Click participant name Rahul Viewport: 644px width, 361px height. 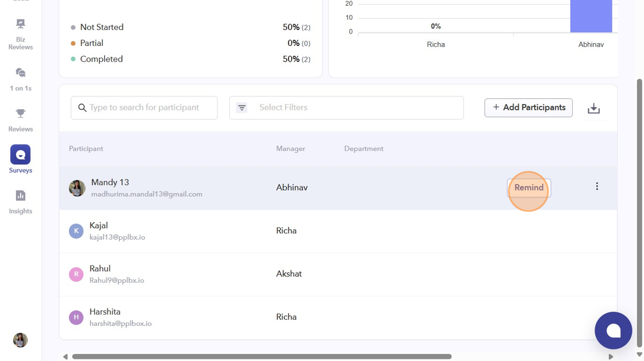[x=100, y=268]
